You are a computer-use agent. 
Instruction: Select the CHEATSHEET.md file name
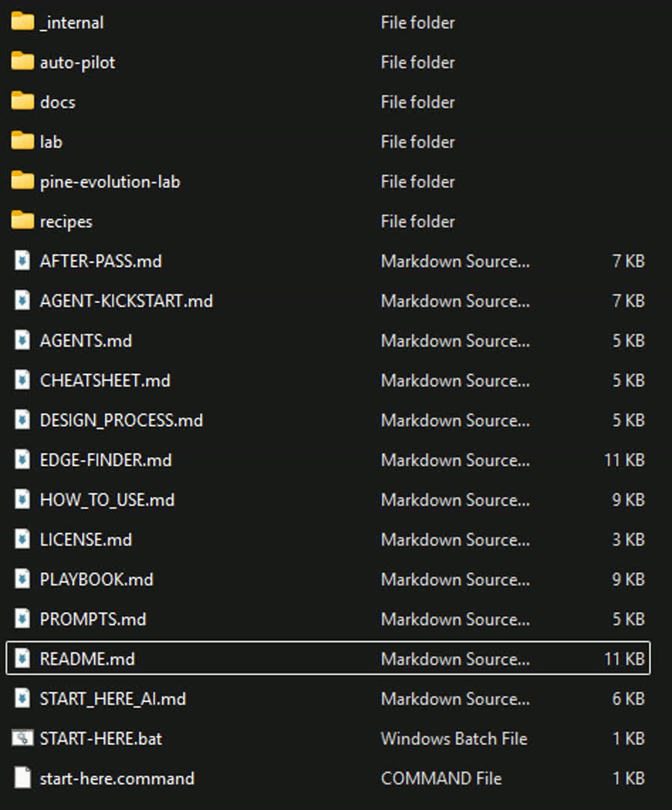pos(105,380)
